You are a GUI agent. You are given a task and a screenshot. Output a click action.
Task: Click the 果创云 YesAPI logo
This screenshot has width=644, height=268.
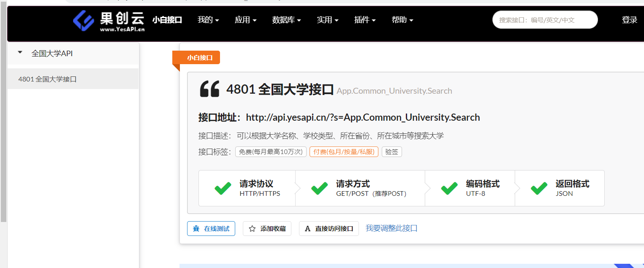point(109,20)
